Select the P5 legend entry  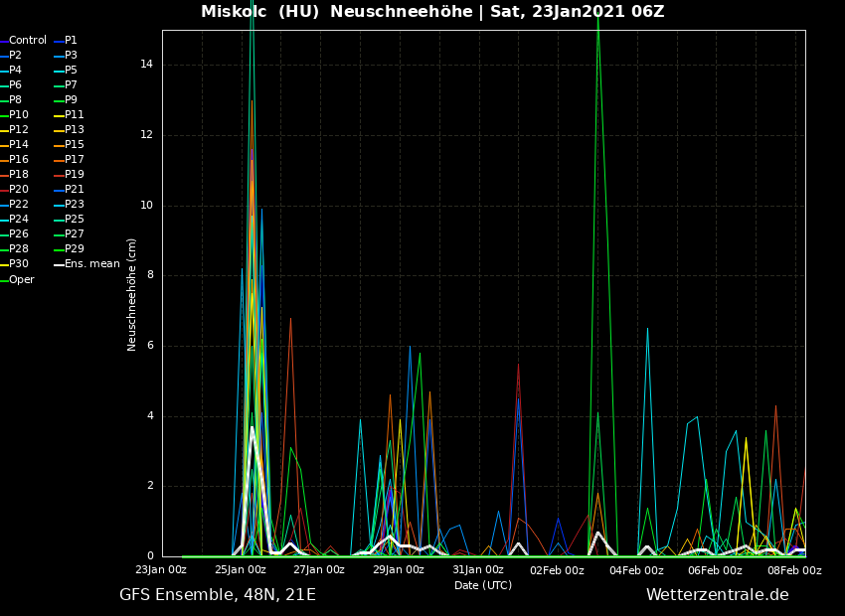(x=71, y=71)
